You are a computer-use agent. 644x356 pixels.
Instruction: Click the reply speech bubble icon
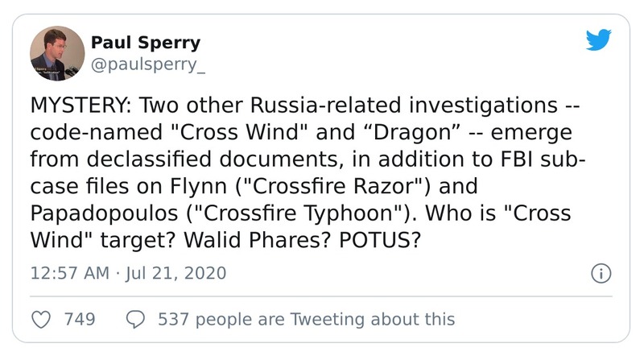(x=136, y=319)
